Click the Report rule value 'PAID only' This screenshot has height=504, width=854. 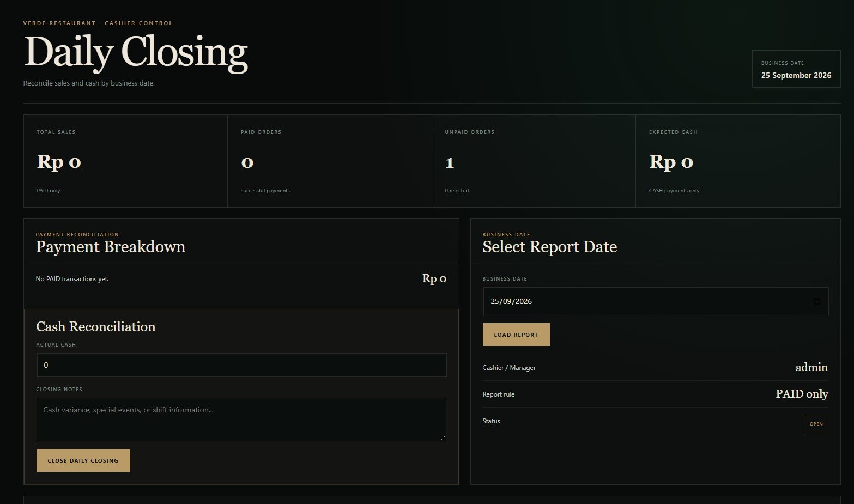click(x=802, y=394)
